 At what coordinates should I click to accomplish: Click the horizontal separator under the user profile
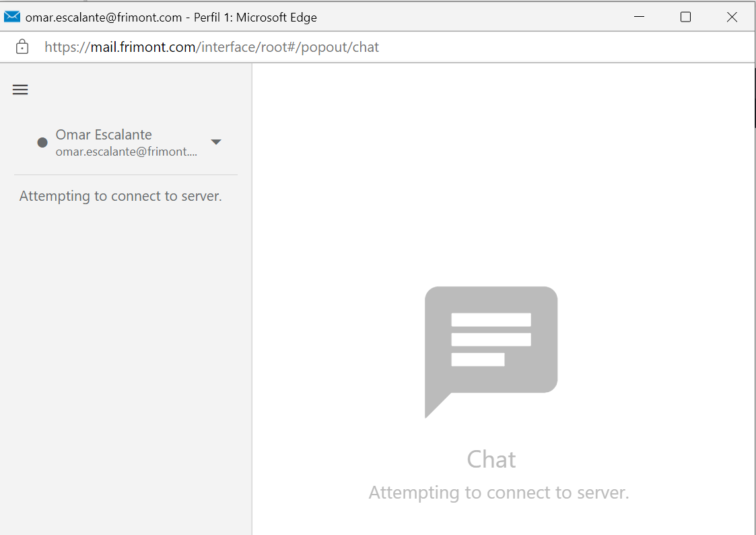126,175
